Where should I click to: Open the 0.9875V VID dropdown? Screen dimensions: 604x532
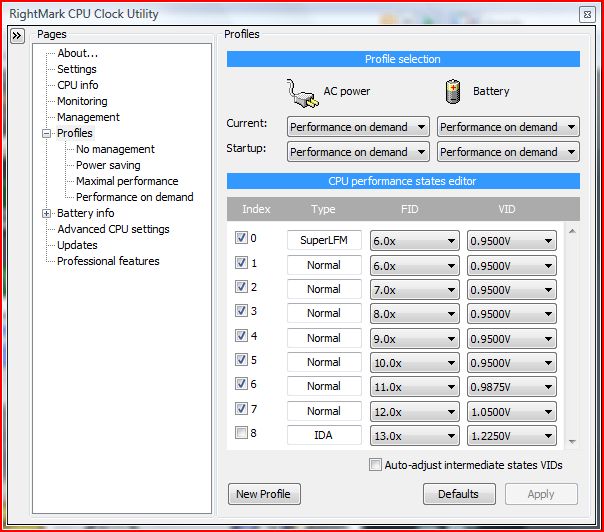pyautogui.click(x=512, y=387)
